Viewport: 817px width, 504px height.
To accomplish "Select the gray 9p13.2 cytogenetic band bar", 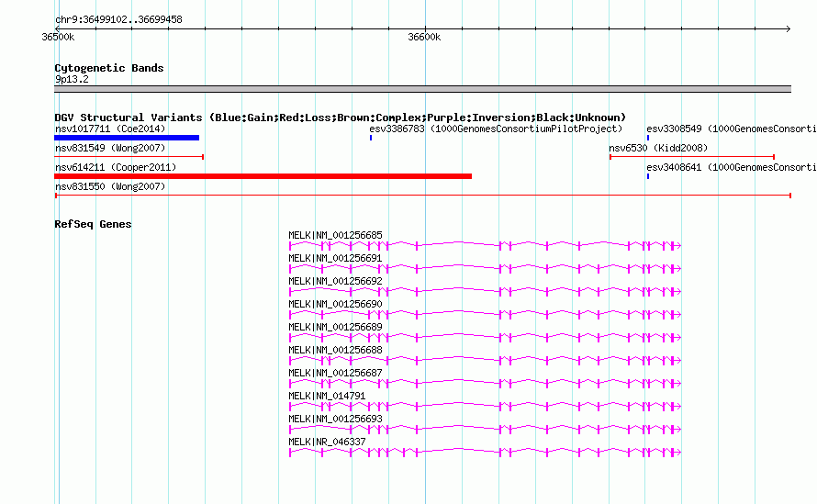I will pos(422,89).
